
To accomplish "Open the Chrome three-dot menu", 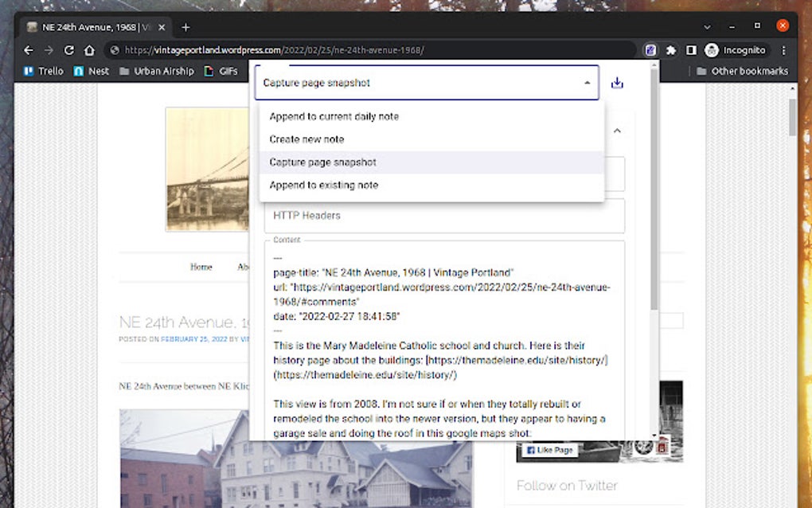I will [x=783, y=50].
